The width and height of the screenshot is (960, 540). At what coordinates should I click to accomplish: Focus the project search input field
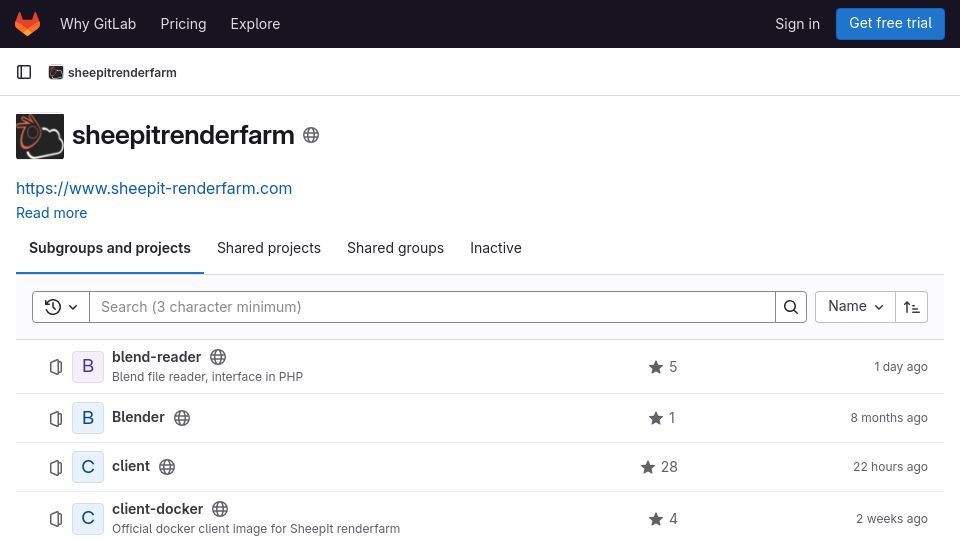tap(432, 307)
